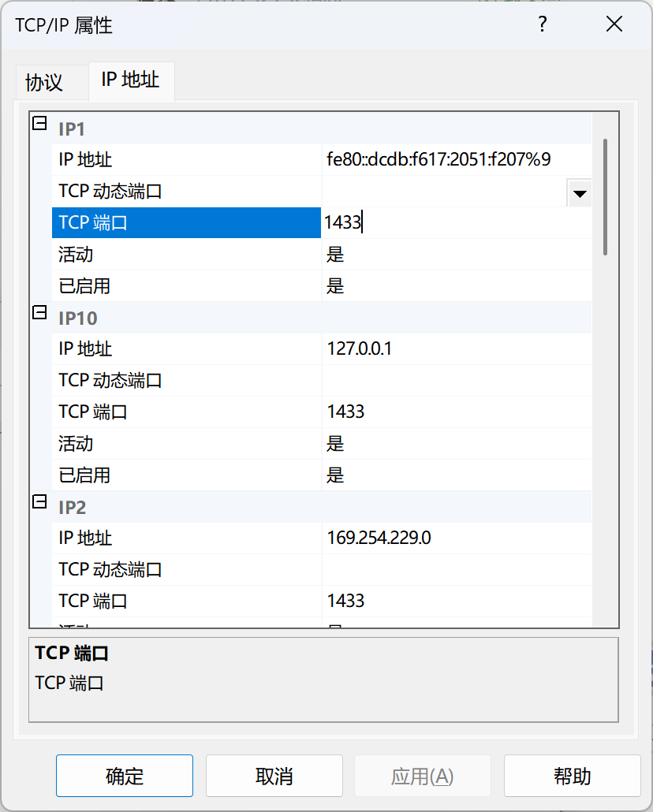Image resolution: width=653 pixels, height=812 pixels.
Task: Collapse the IP2 section
Action: click(39, 502)
